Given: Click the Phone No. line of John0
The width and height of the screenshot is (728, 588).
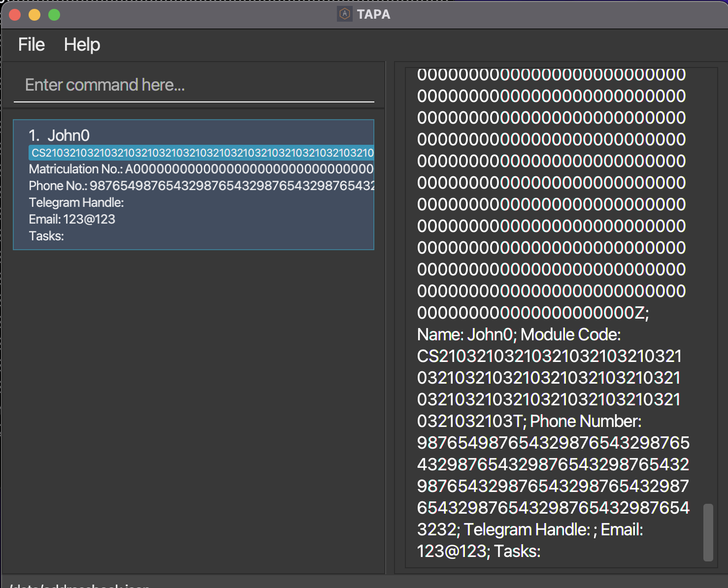Looking at the screenshot, I should [201, 186].
